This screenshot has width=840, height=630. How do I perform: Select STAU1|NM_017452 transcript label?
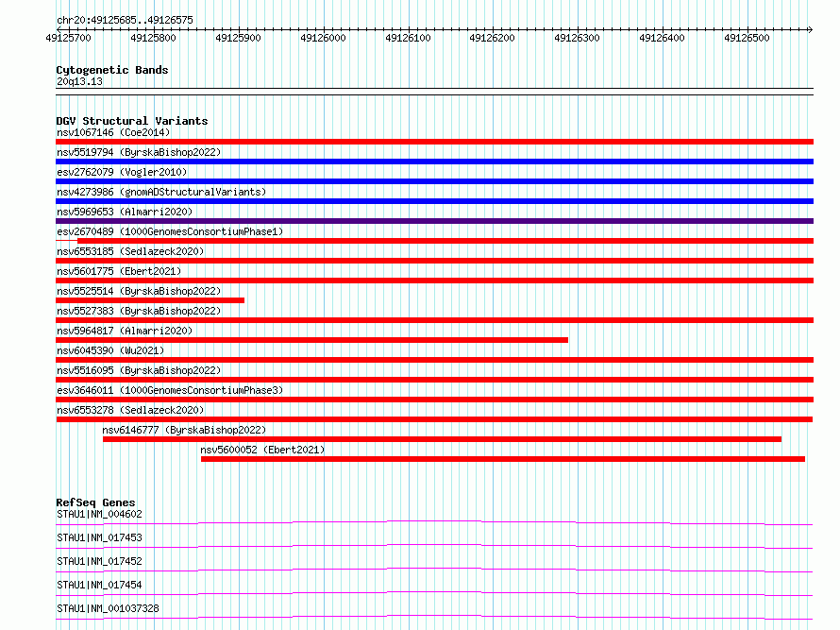99,561
